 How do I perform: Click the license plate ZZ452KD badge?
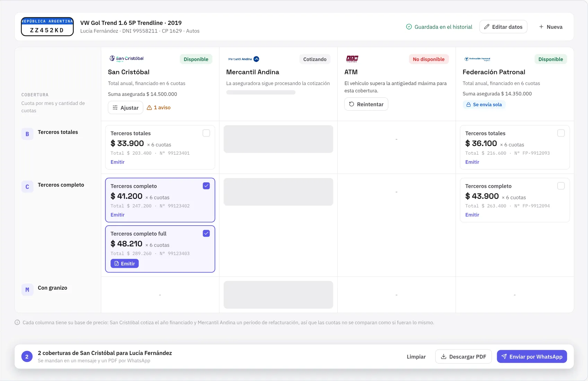[47, 27]
